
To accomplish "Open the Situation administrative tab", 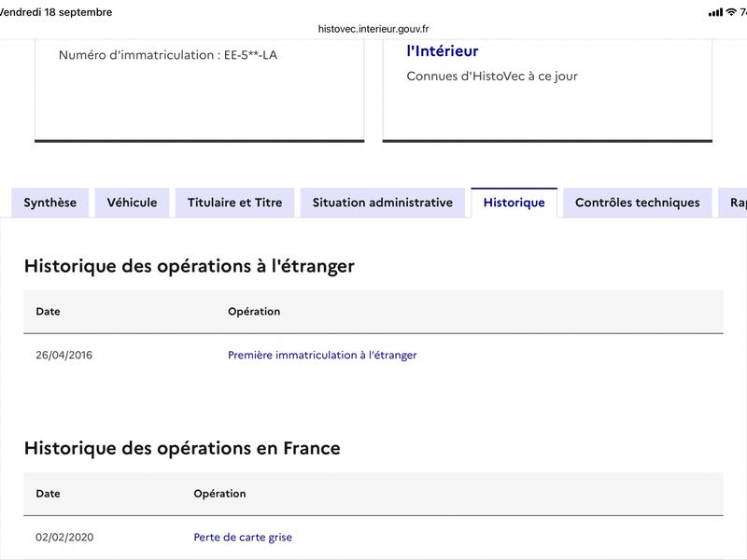I will (383, 203).
